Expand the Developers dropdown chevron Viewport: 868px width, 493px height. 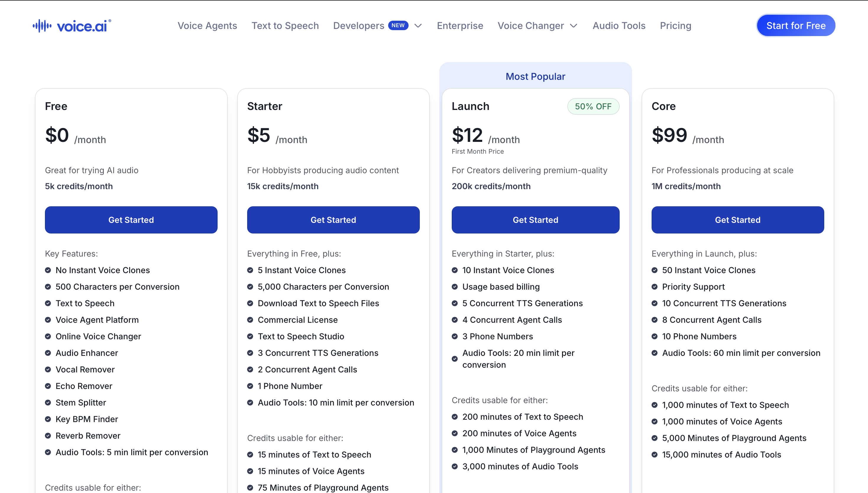[x=418, y=26]
